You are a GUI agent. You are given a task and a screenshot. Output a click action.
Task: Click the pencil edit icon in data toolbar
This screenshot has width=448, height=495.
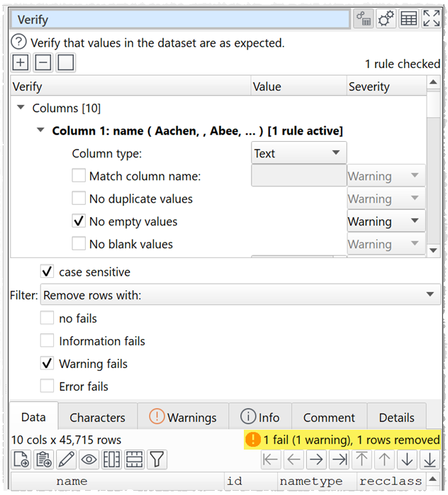click(x=66, y=460)
